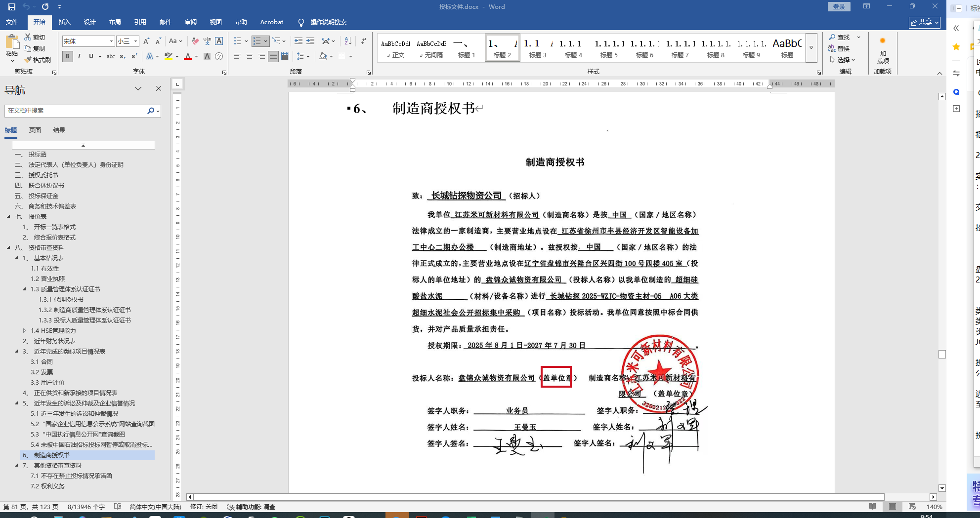Clear all formatting with the eraser icon
980x518 pixels.
[195, 41]
